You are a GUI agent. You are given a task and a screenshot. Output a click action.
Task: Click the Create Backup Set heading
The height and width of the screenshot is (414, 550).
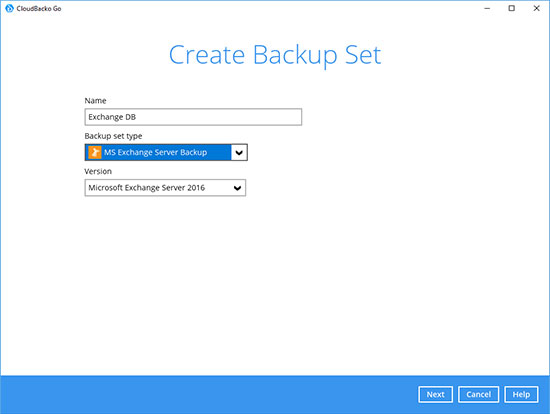pos(275,55)
